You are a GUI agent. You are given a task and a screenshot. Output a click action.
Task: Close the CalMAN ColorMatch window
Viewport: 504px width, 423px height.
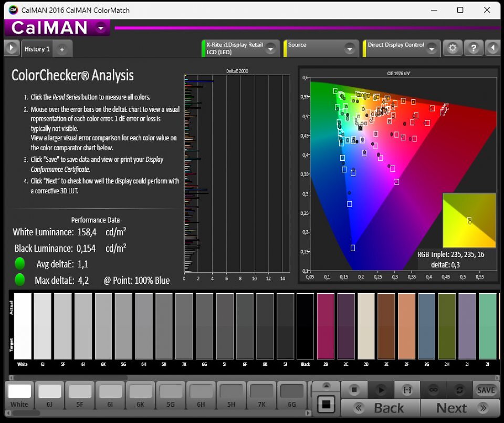point(487,10)
